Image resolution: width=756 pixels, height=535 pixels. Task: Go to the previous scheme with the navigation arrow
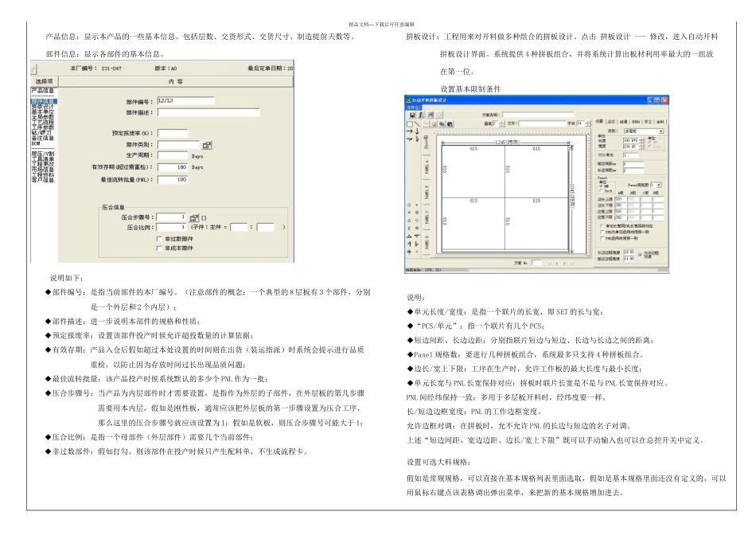click(557, 264)
